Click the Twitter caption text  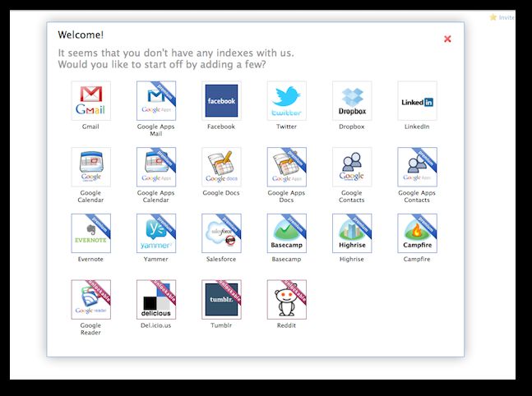coord(286,127)
